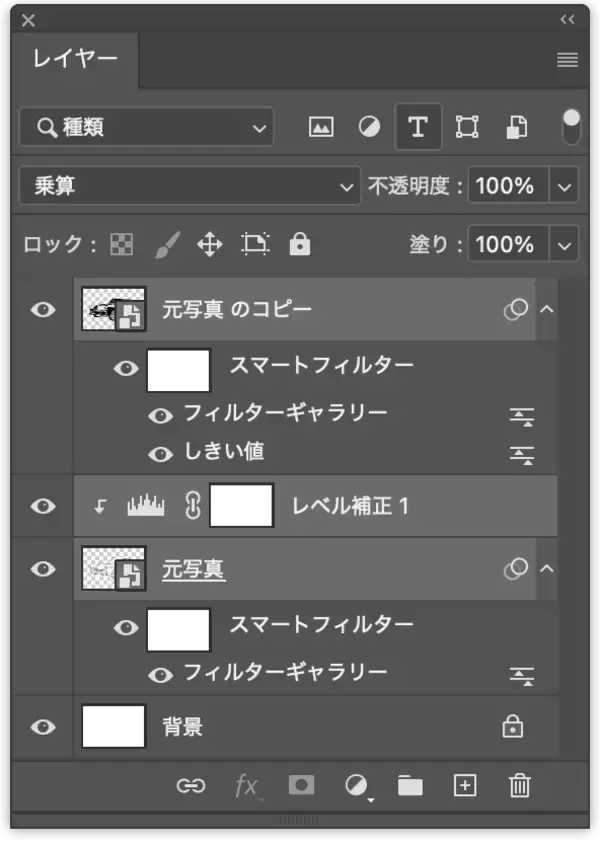600x843 pixels.
Task: Open the 種類 filter type dropdown
Action: [x=147, y=127]
